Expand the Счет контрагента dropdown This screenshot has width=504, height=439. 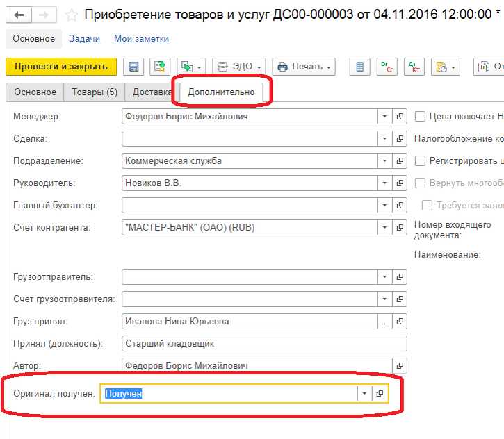(384, 227)
